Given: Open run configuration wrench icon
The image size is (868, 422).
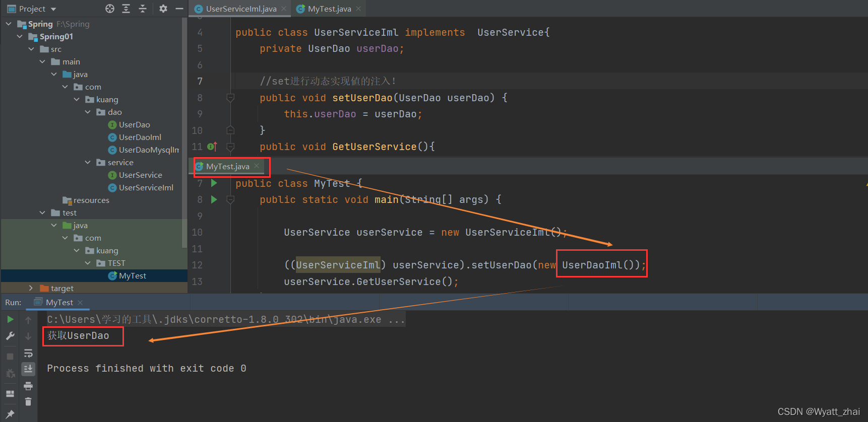Looking at the screenshot, I should tap(10, 336).
